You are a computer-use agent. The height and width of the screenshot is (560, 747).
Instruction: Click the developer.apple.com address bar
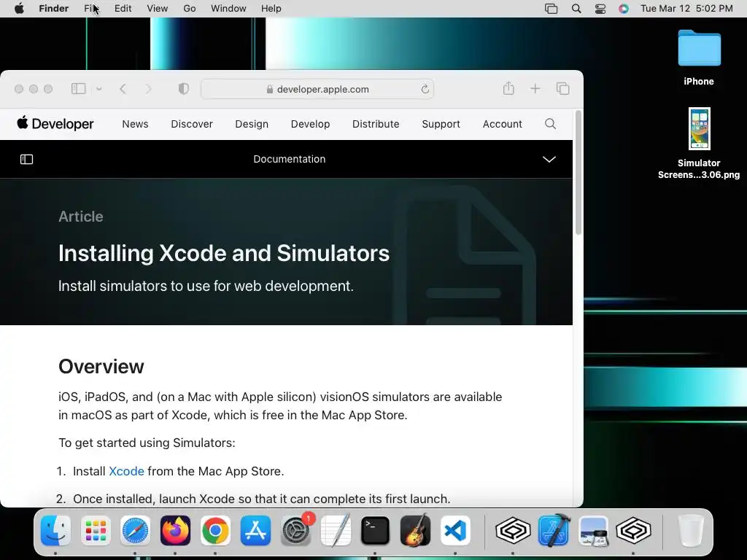(317, 89)
